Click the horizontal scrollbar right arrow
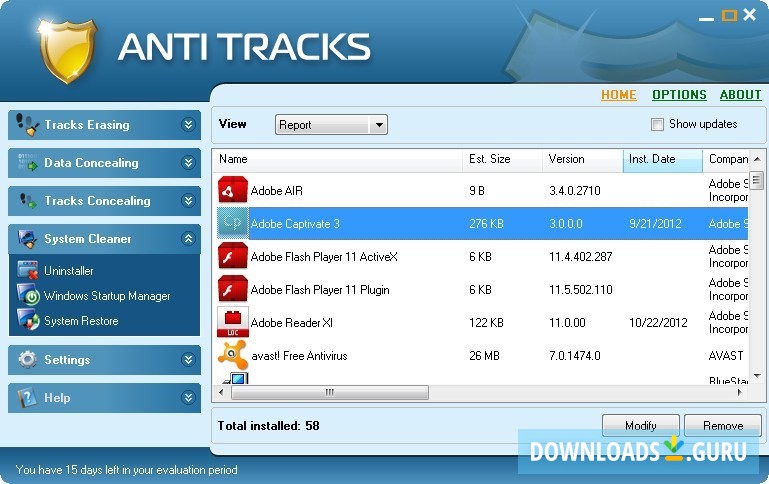The image size is (769, 484). pyautogui.click(x=740, y=392)
